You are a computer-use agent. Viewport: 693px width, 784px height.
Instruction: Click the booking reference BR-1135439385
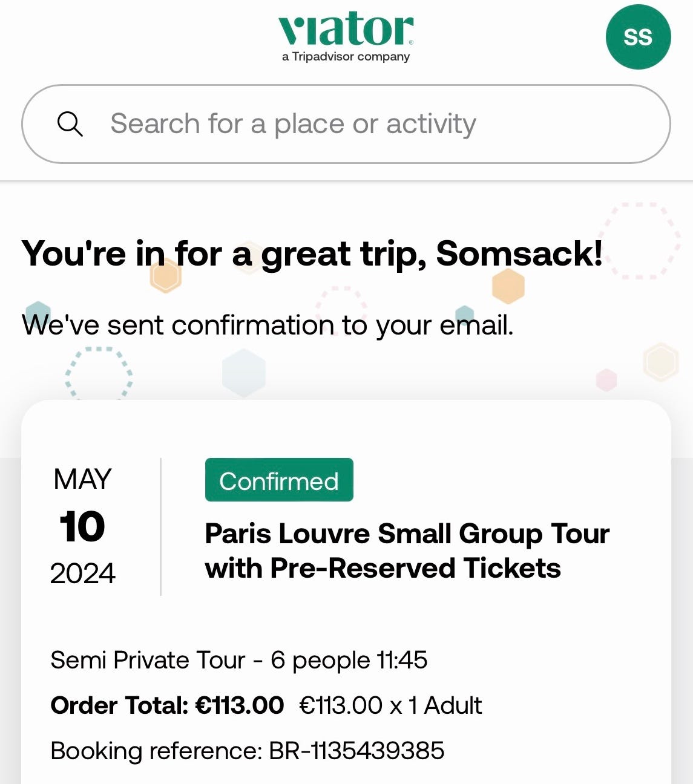(248, 751)
